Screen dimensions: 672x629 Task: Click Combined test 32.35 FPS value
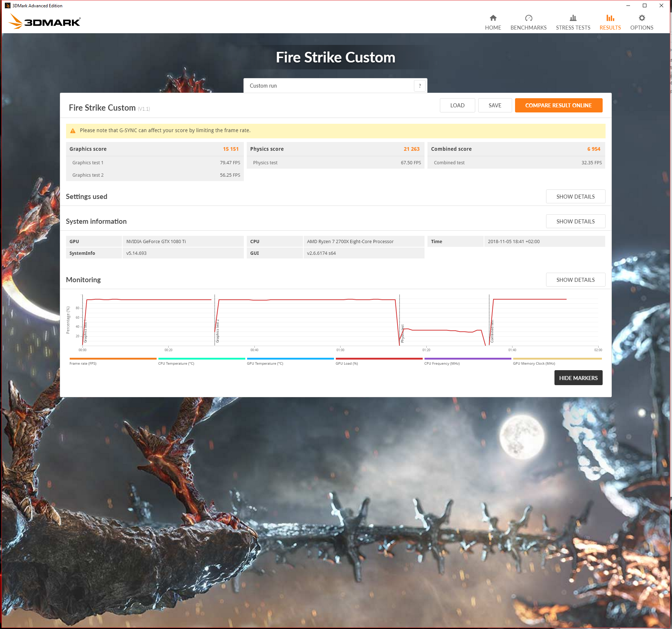click(591, 163)
